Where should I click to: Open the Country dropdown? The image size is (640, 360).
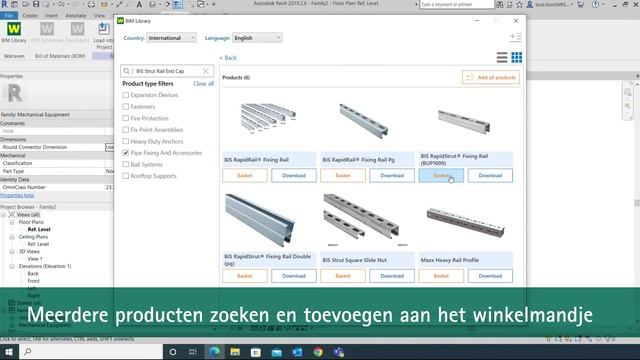[x=171, y=38]
